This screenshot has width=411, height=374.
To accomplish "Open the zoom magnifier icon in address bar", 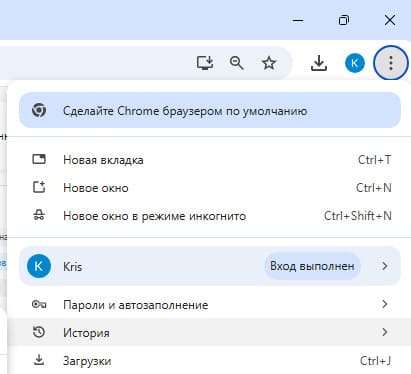I will point(237,63).
